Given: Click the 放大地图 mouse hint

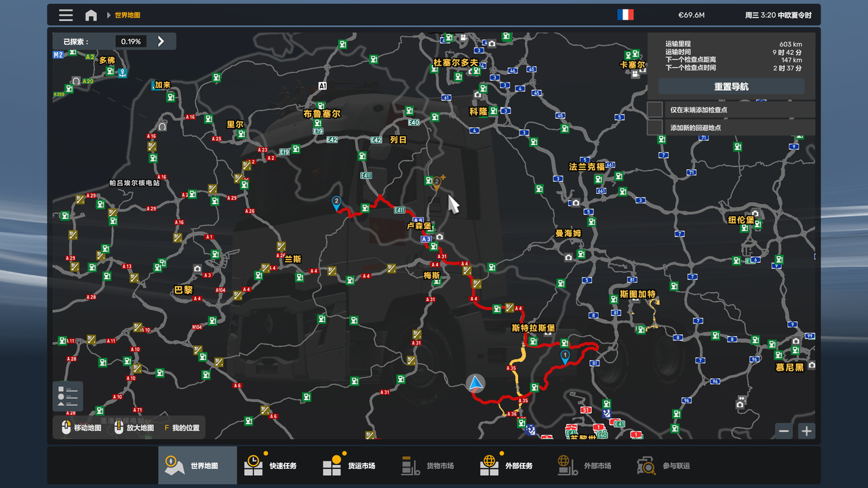Looking at the screenshot, I should (134, 428).
